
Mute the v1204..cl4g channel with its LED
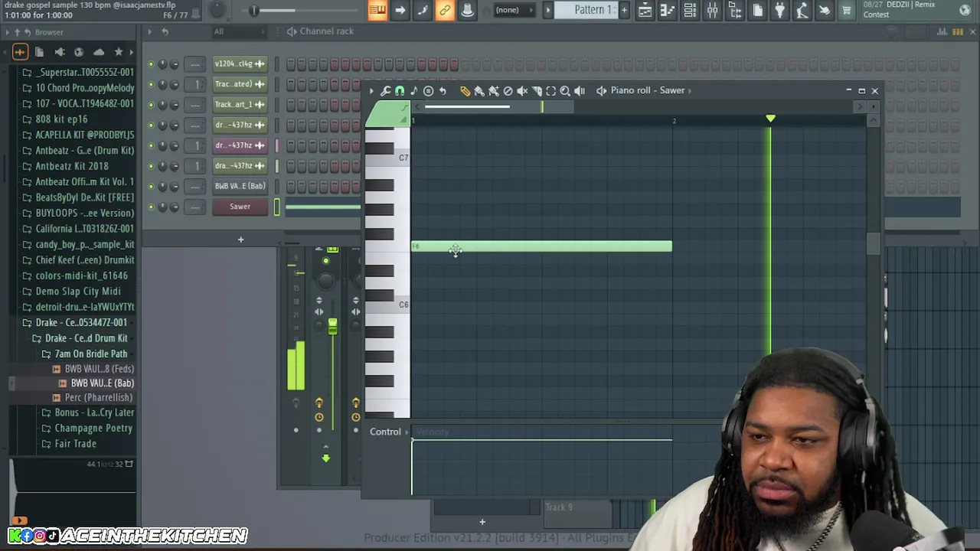coord(151,64)
